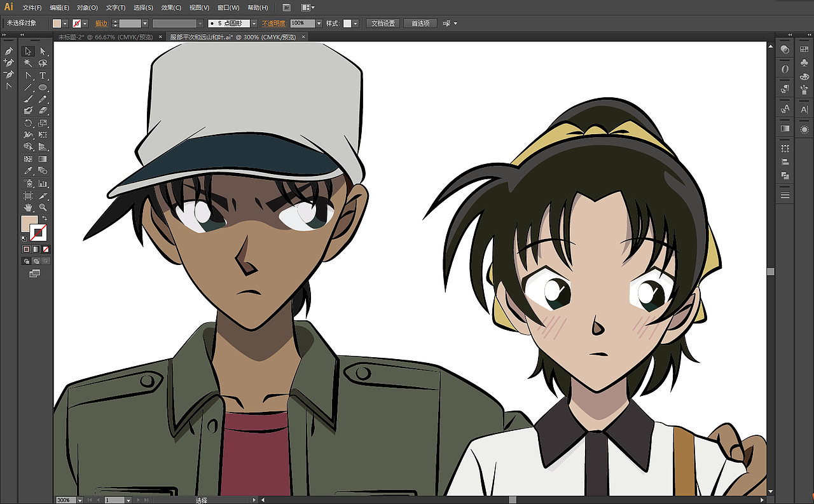Expand the fill color dropdown arrow
Image resolution: width=814 pixels, height=504 pixels.
pos(65,24)
